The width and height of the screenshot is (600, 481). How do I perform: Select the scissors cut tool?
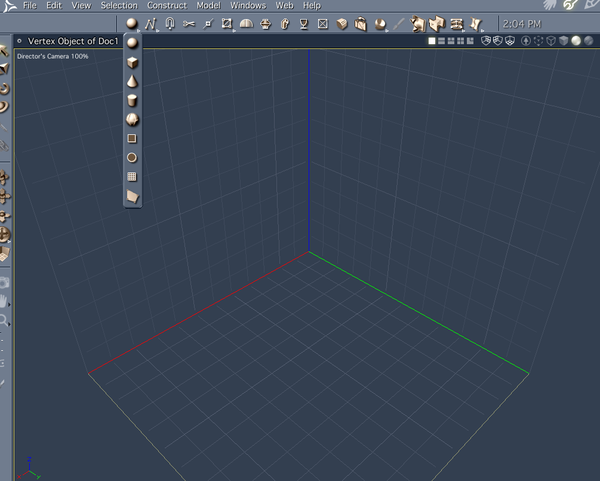[189, 24]
